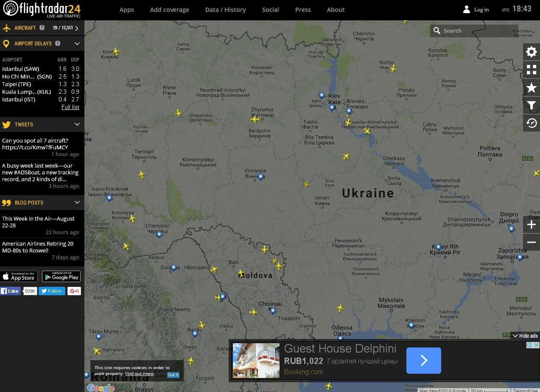Get it on Google Play button
Viewport: 540px width, 392px height.
61,276
